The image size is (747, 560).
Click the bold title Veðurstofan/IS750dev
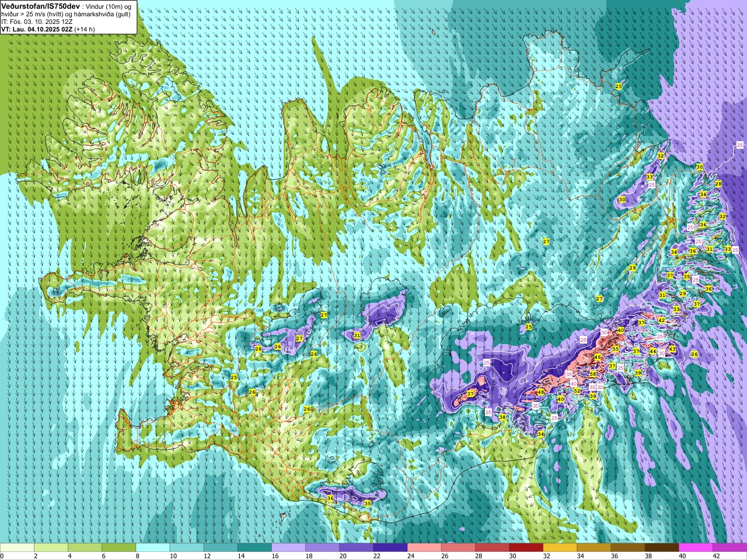pos(41,5)
